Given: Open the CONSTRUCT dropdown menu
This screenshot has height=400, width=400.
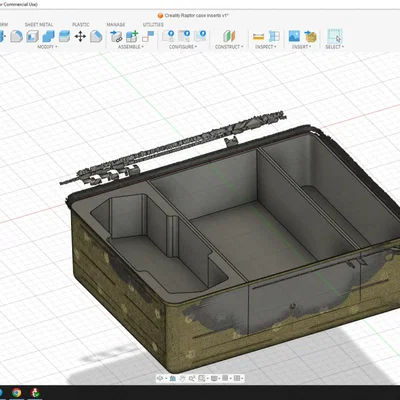Looking at the screenshot, I should (229, 47).
